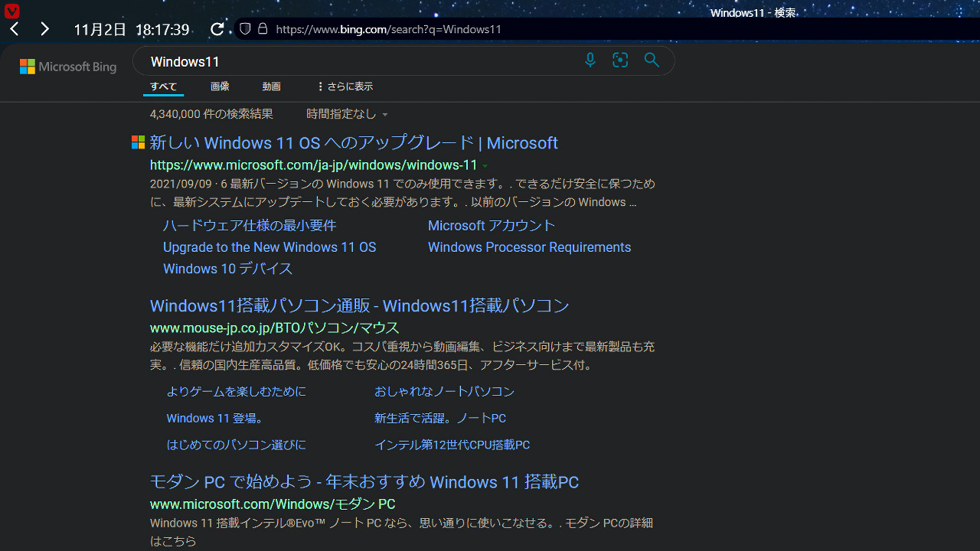Image resolution: width=980 pixels, height=551 pixels.
Task: Open the 時間指定なし time filter
Action: click(348, 114)
